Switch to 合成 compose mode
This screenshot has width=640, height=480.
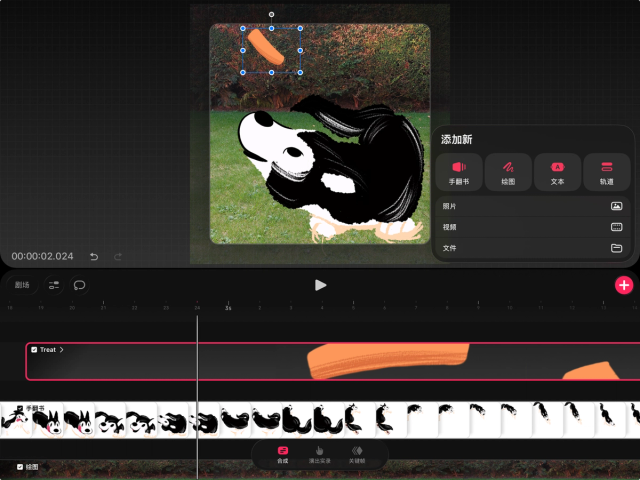[282, 454]
